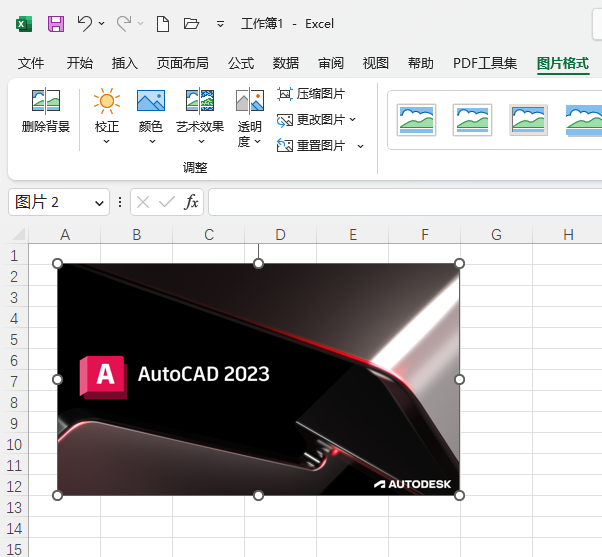Screen dimensions: 602x557
Task: Click 压缩图片 compress pictures
Action: (311, 94)
